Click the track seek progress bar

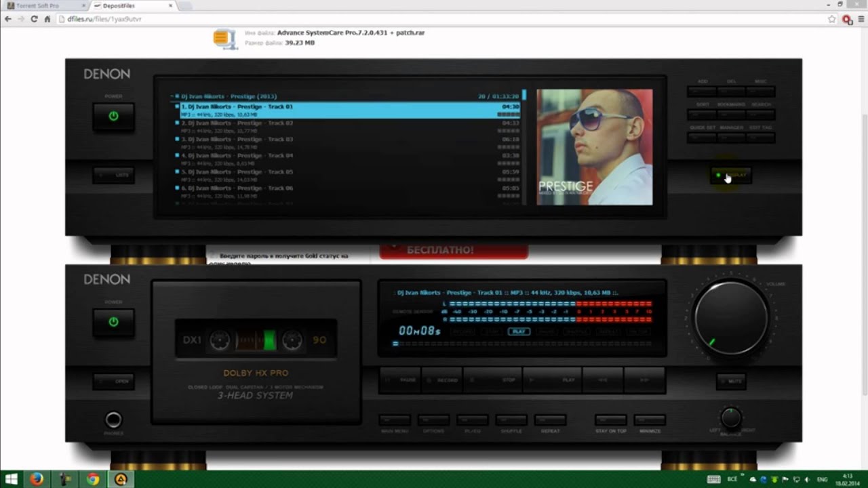pyautogui.click(x=522, y=344)
